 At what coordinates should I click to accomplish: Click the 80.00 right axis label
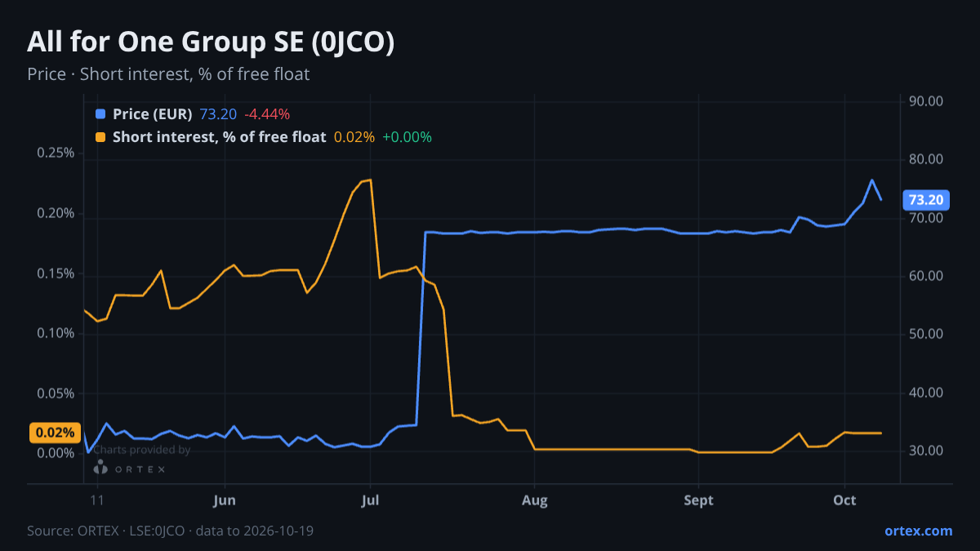click(926, 160)
